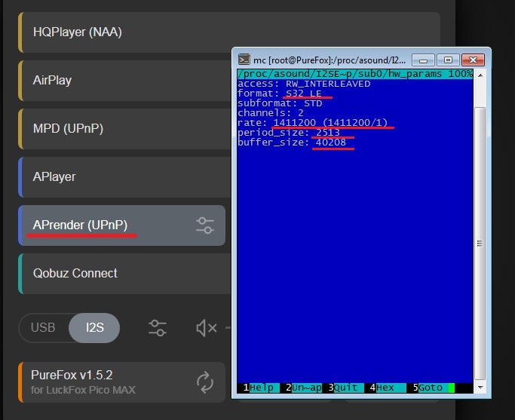Switch output to USB
Viewport: 515px width, 420px height.
[43, 328]
